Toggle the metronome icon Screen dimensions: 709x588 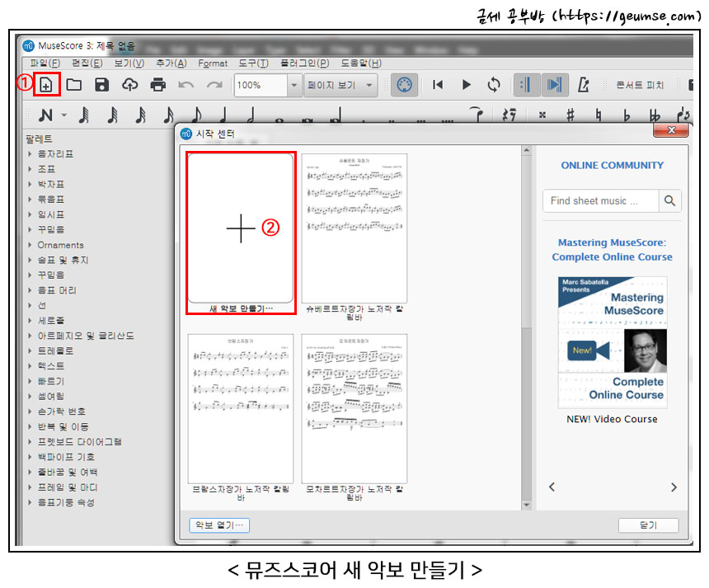click(x=584, y=85)
